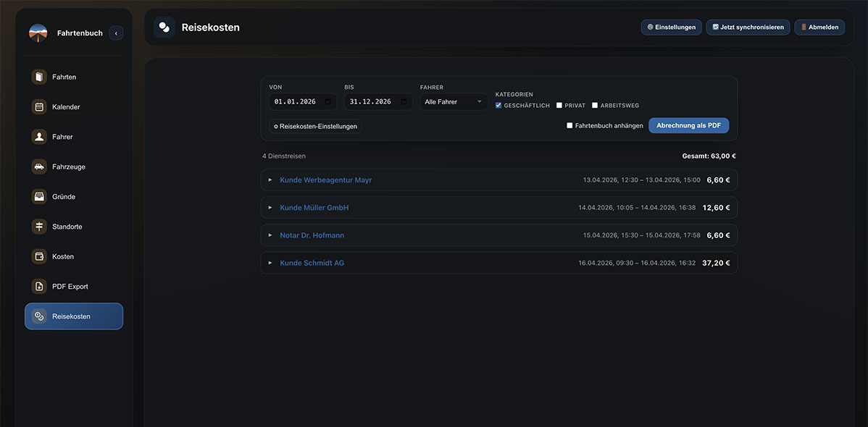Open the Fahrten book icon
Screen dimensions: 868x427
pos(38,77)
